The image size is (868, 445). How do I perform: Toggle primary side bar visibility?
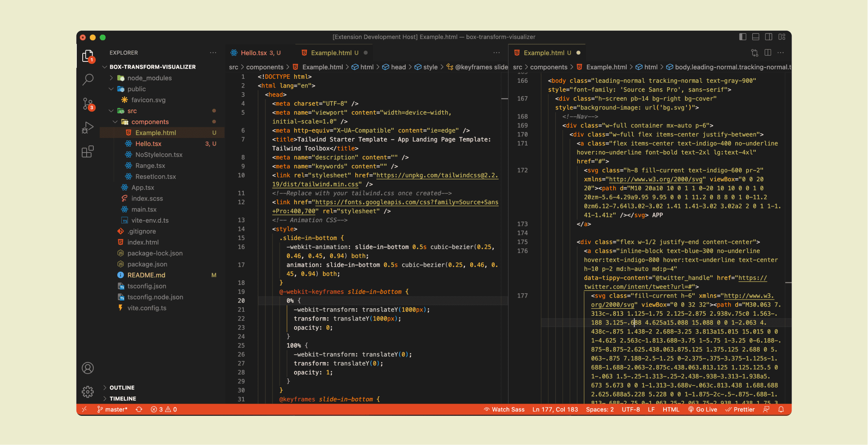[743, 37]
